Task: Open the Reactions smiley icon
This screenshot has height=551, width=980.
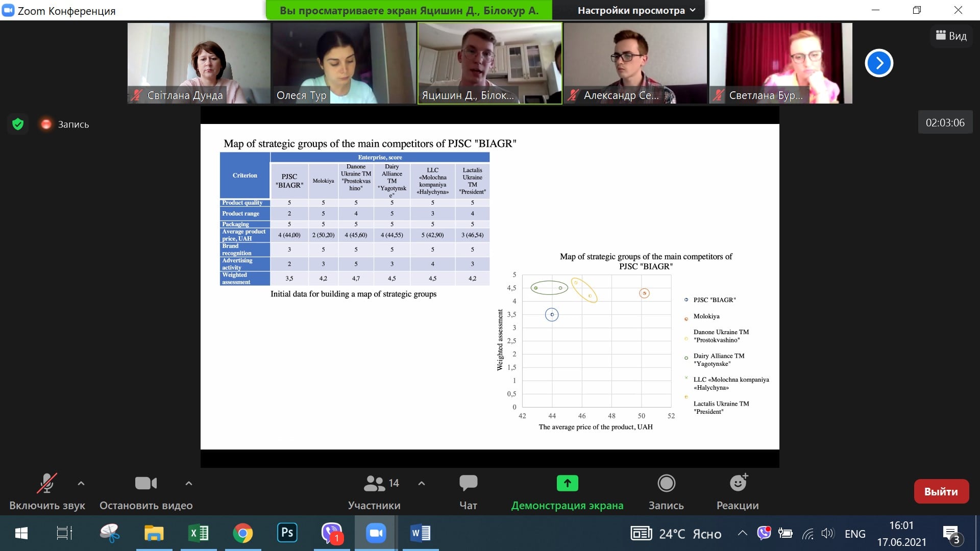Action: point(738,483)
